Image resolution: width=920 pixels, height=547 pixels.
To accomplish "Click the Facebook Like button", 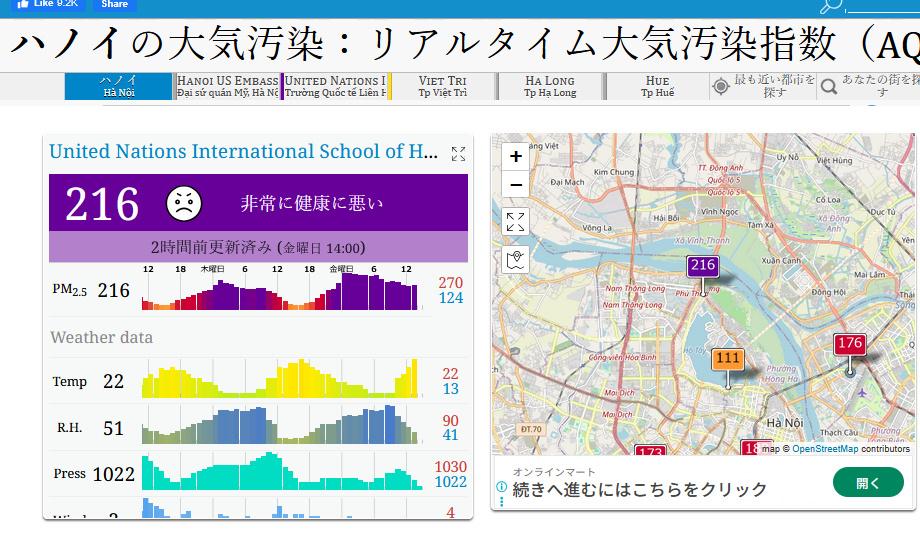I will (48, 5).
